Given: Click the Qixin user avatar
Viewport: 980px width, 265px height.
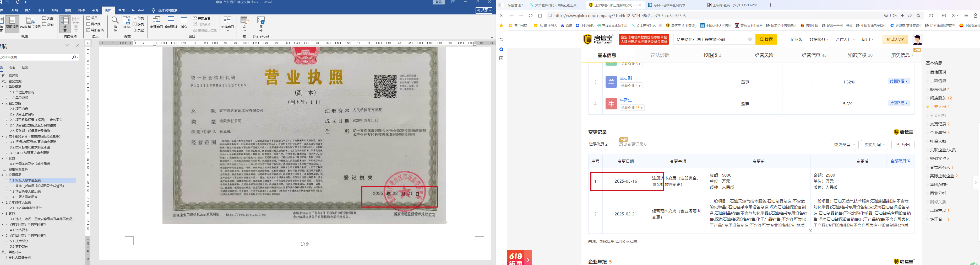Looking at the screenshot, I should (917, 39).
